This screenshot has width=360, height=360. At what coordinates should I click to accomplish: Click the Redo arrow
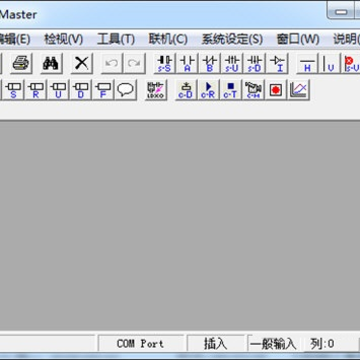click(134, 63)
